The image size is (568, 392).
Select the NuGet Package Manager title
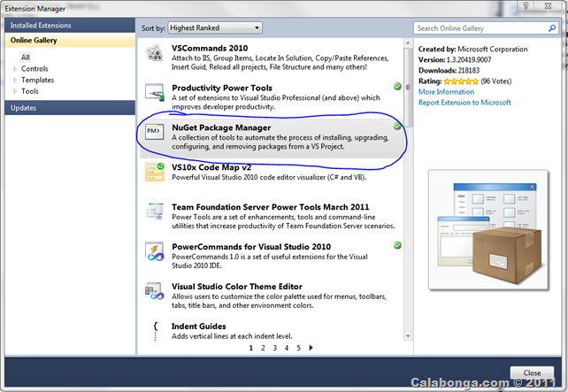221,127
